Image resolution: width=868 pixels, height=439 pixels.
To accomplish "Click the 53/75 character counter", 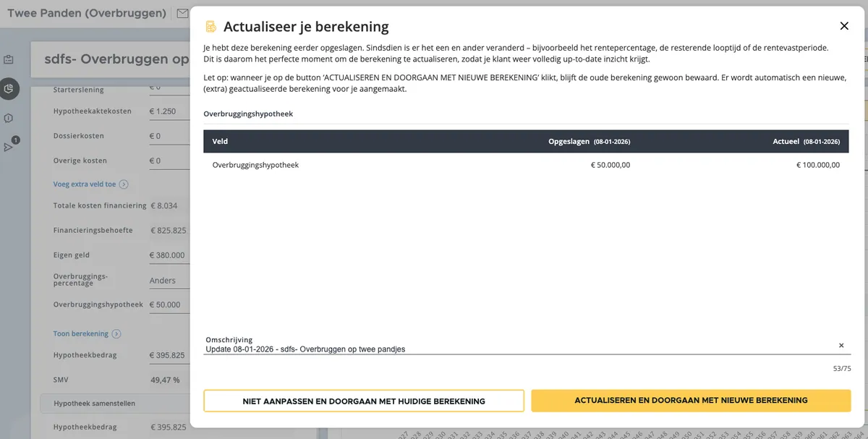I will tap(841, 369).
